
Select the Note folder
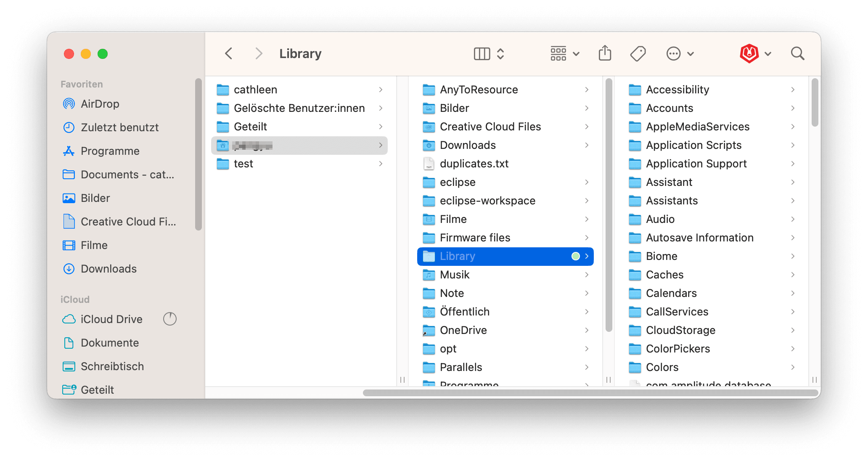coord(505,293)
